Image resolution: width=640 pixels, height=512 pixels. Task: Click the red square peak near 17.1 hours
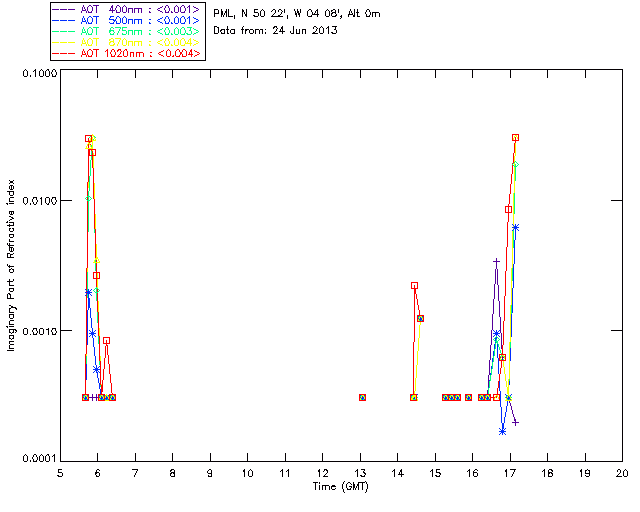[x=516, y=138]
